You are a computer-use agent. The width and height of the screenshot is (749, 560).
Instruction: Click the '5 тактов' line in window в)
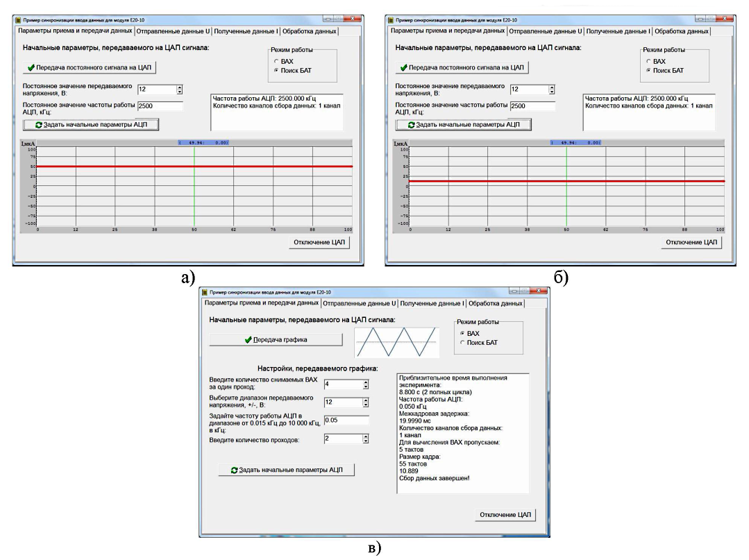(411, 449)
